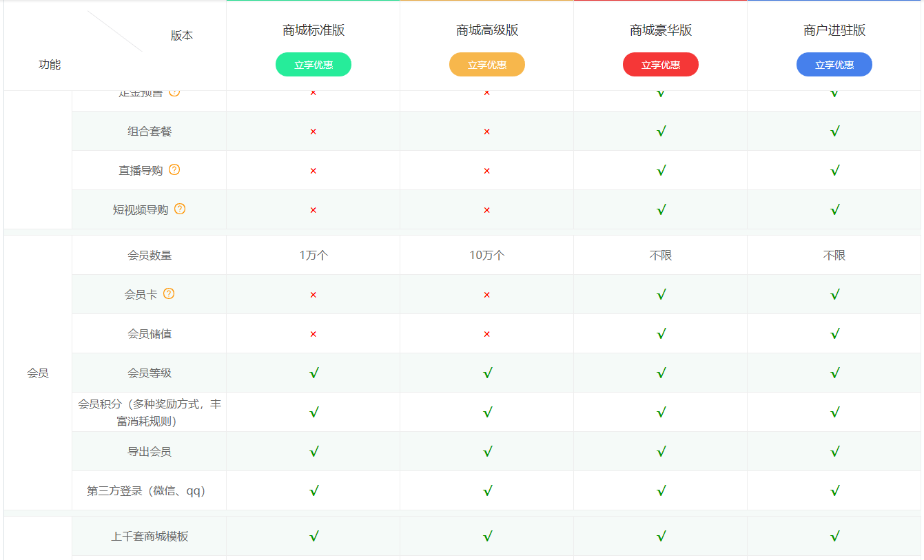The height and width of the screenshot is (560, 924).
Task: Click the 会员卡 row label
Action: coord(141,295)
